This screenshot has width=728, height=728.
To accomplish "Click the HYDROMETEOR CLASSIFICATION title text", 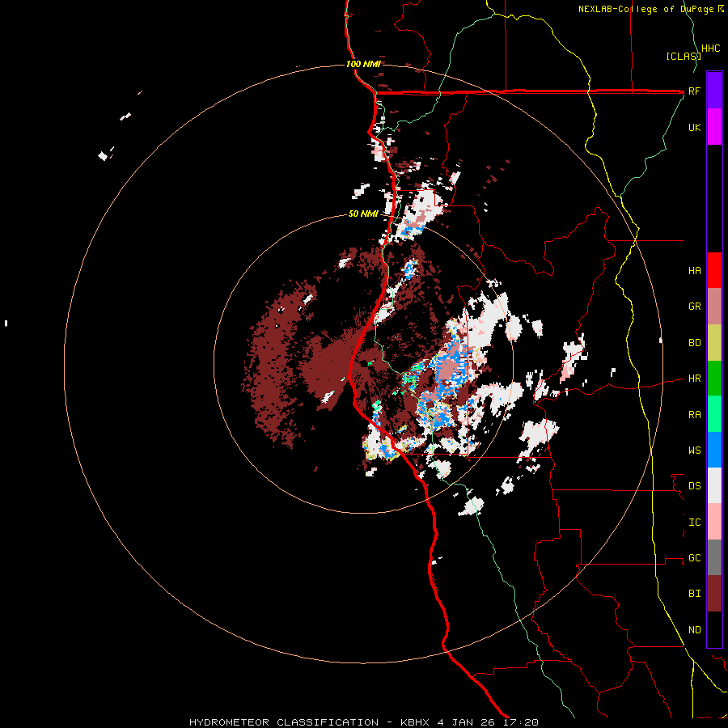I will point(284,722).
